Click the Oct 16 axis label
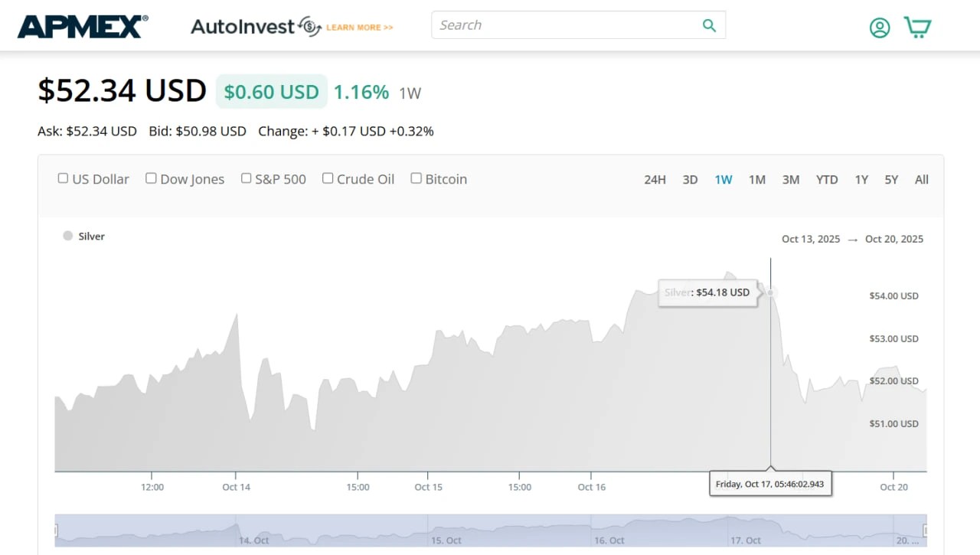 click(592, 487)
